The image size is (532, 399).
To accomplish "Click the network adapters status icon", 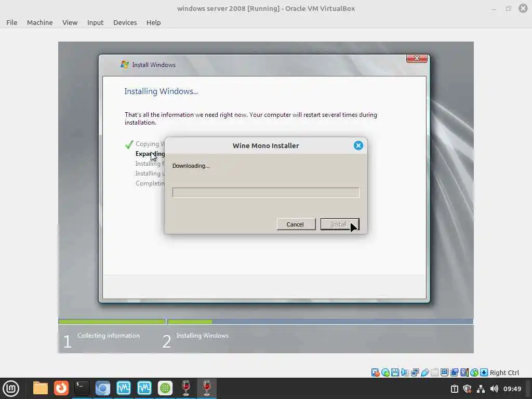I will pyautogui.click(x=415, y=373).
